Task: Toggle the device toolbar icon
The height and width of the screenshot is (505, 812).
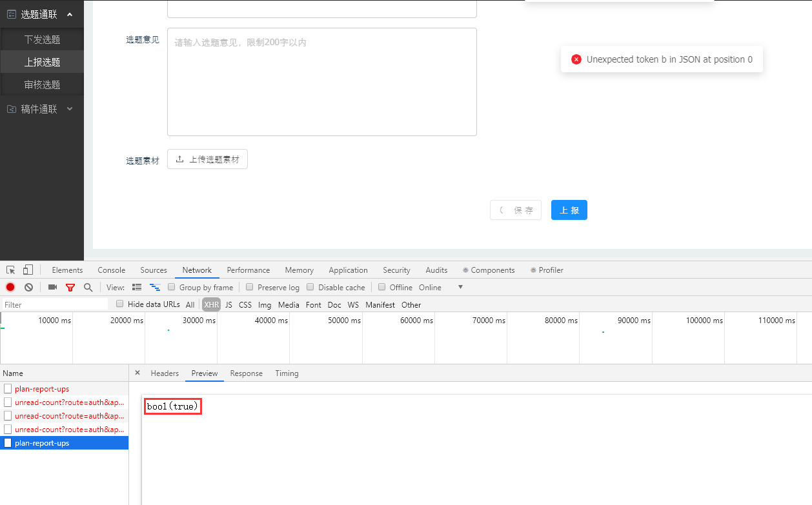Action: point(28,270)
